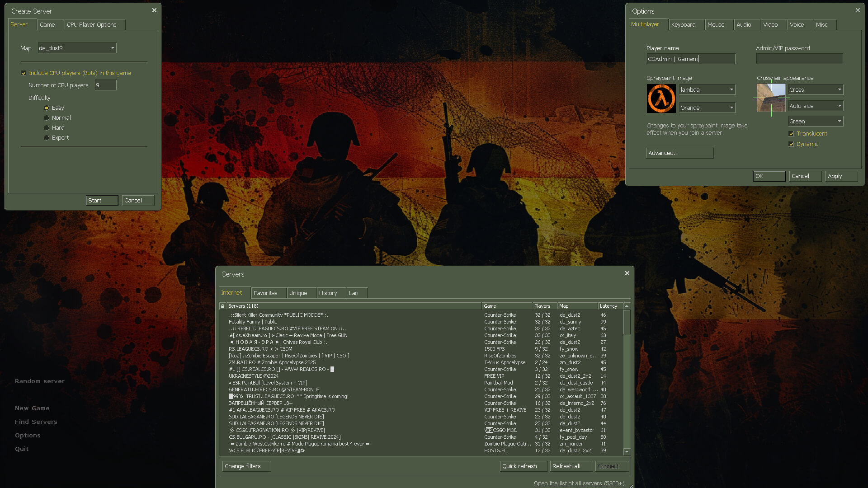
Task: Click Options in main menu
Action: point(28,435)
